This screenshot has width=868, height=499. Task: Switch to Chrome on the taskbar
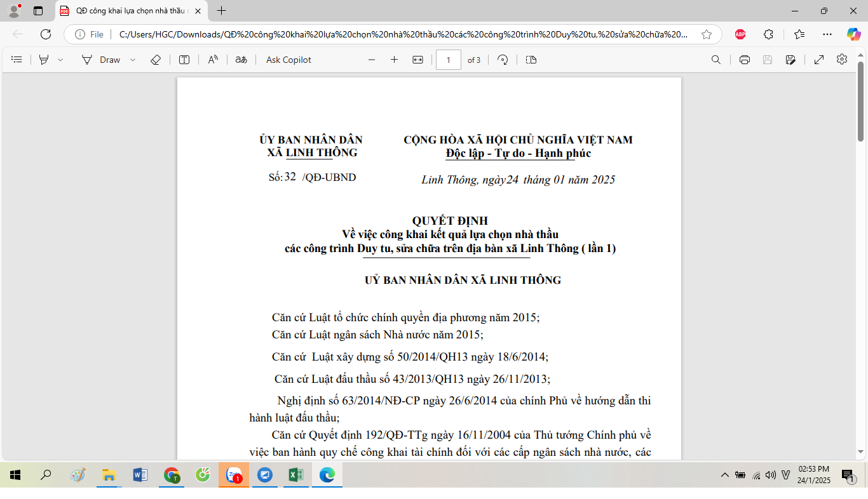[x=172, y=475]
